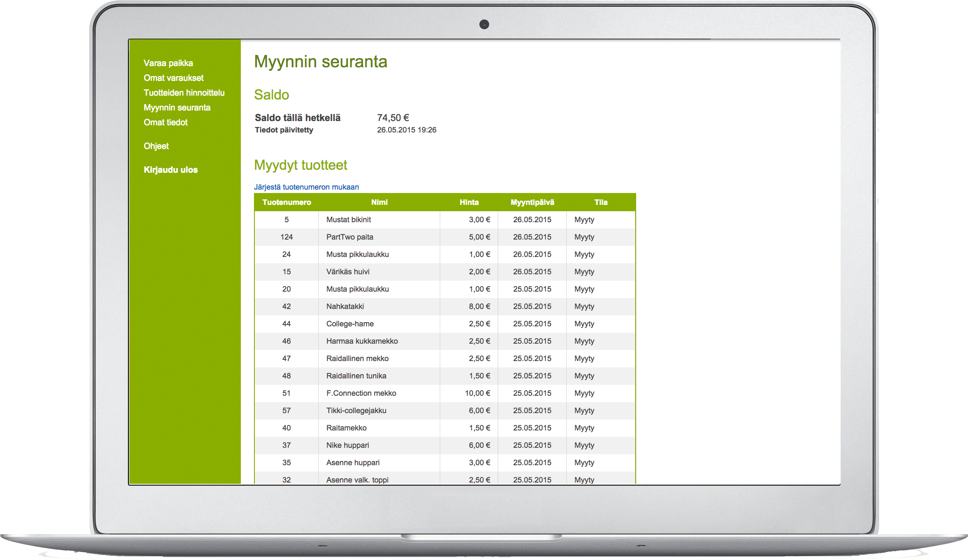Click Värikäs huivi product name

(348, 272)
